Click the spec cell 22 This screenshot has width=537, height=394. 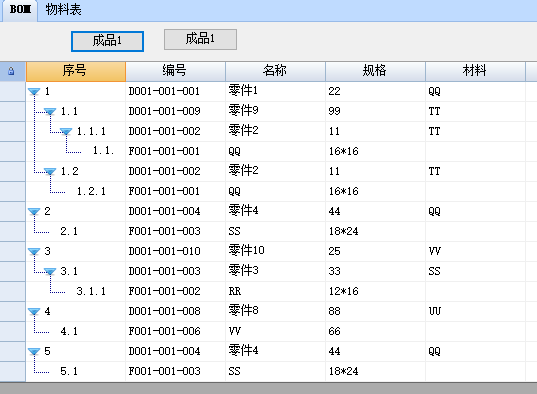375,91
